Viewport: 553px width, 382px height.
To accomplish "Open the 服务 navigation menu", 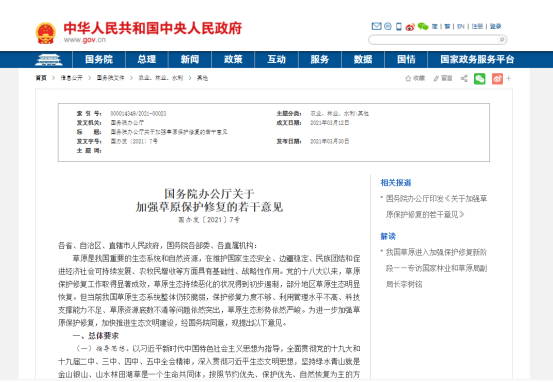I will click(320, 59).
